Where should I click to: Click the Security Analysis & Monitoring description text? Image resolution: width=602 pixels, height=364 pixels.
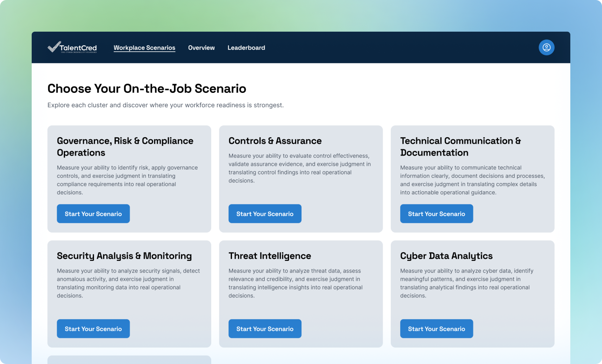coord(128,283)
